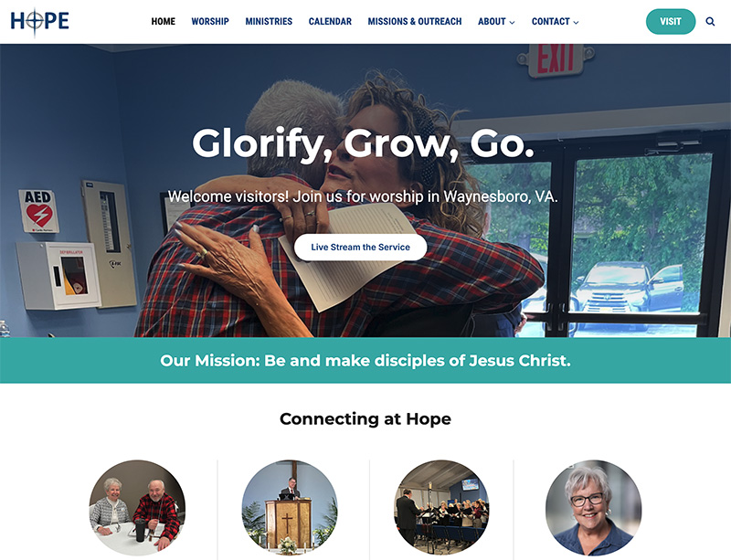Select the smiling woman with glasses photo
Viewport: 731px width, 560px height.
coord(593,508)
